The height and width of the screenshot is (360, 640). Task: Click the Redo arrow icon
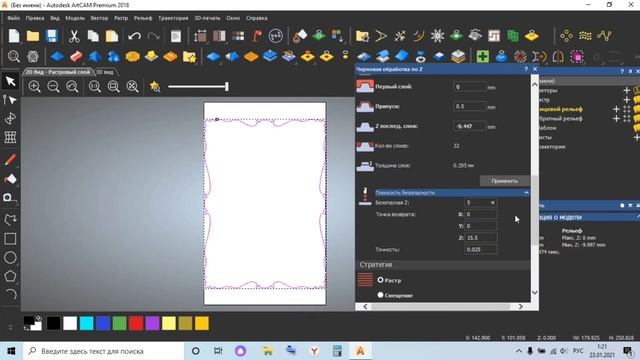pos(153,36)
